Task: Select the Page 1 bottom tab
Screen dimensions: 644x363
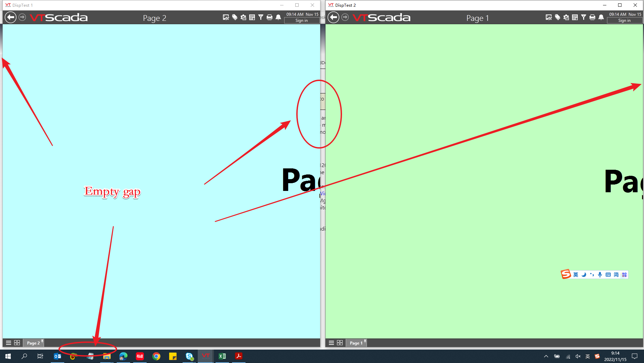Action: coord(356,343)
